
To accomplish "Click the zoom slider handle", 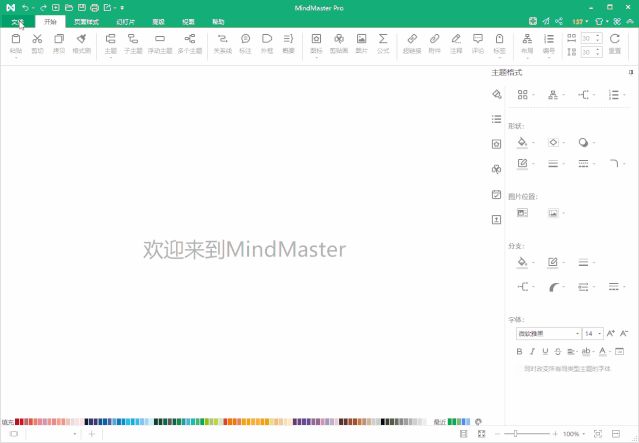I will (516, 434).
